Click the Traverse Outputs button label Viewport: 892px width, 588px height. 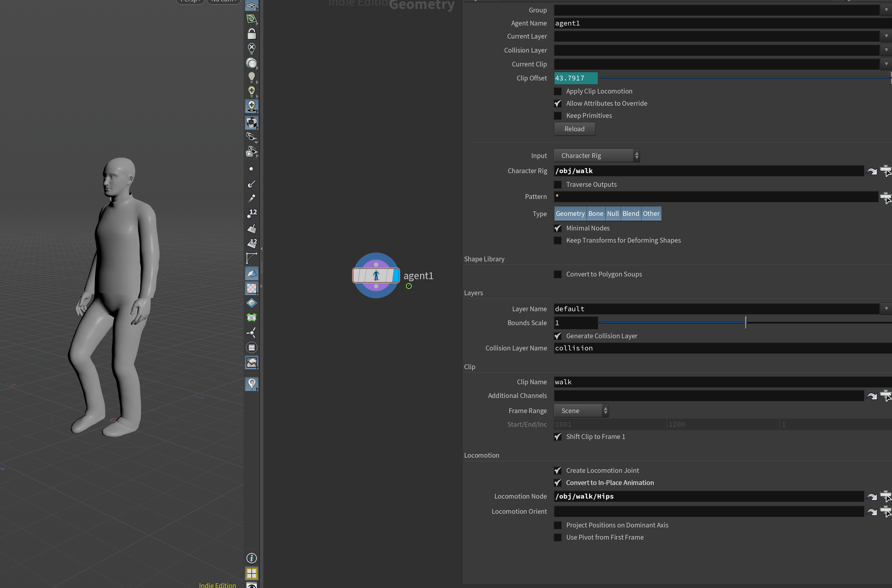click(591, 184)
